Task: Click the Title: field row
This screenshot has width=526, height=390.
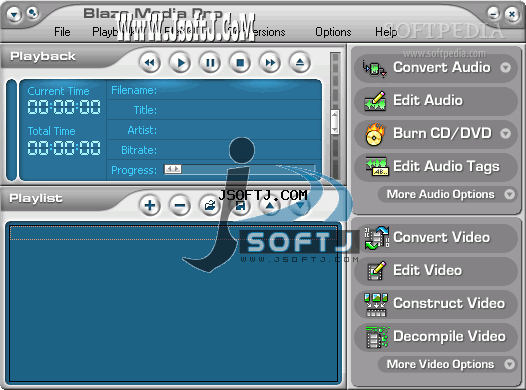Action: [x=214, y=110]
